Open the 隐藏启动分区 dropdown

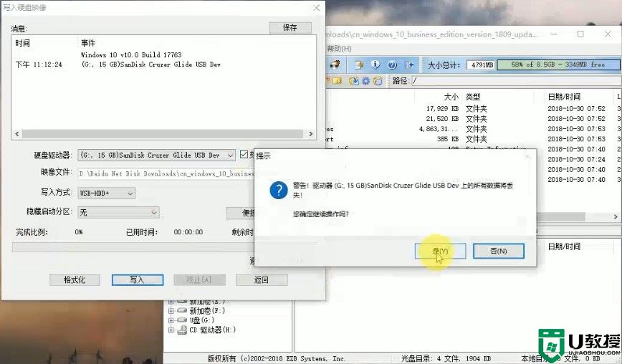pyautogui.click(x=119, y=213)
